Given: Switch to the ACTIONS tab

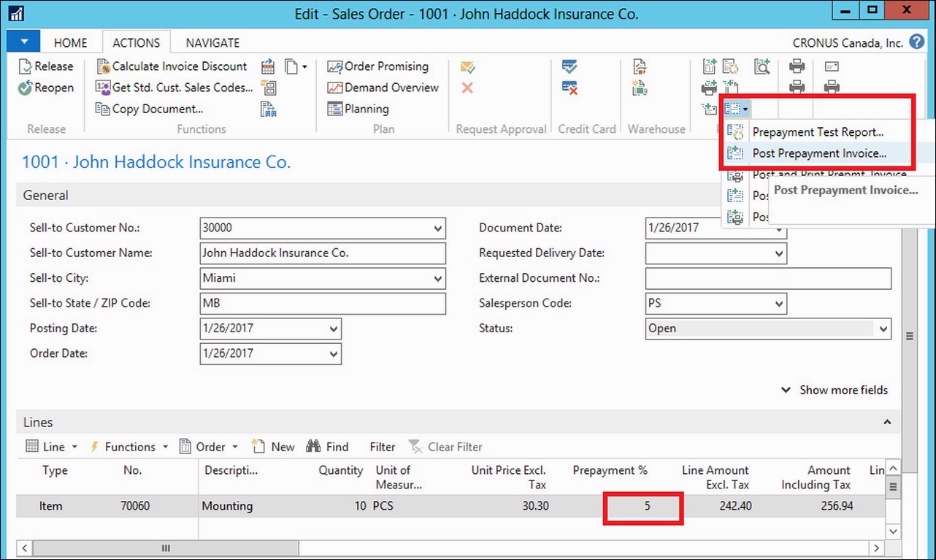Looking at the screenshot, I should pyautogui.click(x=137, y=42).
